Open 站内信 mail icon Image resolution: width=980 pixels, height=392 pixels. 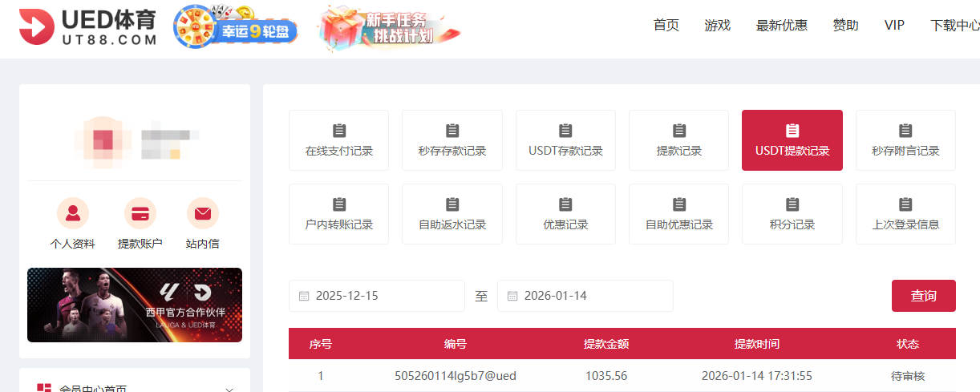(x=202, y=214)
